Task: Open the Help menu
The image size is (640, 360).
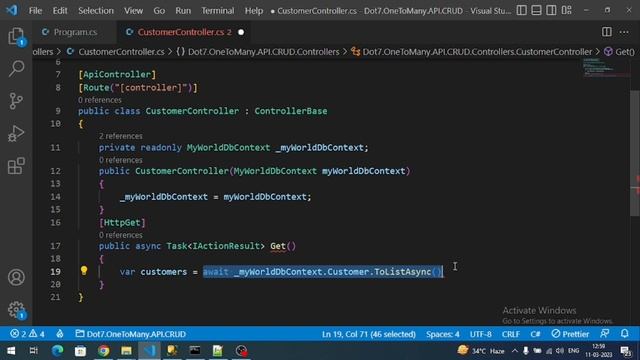Action: click(x=254, y=11)
